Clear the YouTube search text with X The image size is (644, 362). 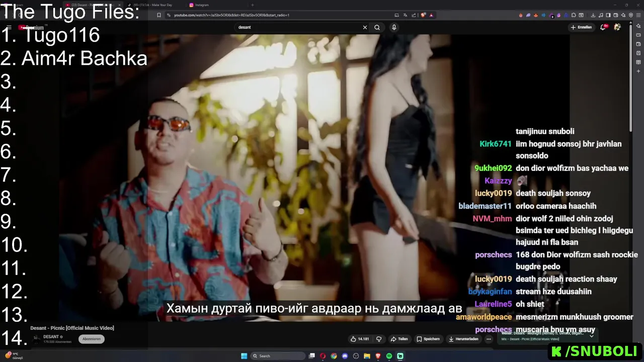[365, 27]
